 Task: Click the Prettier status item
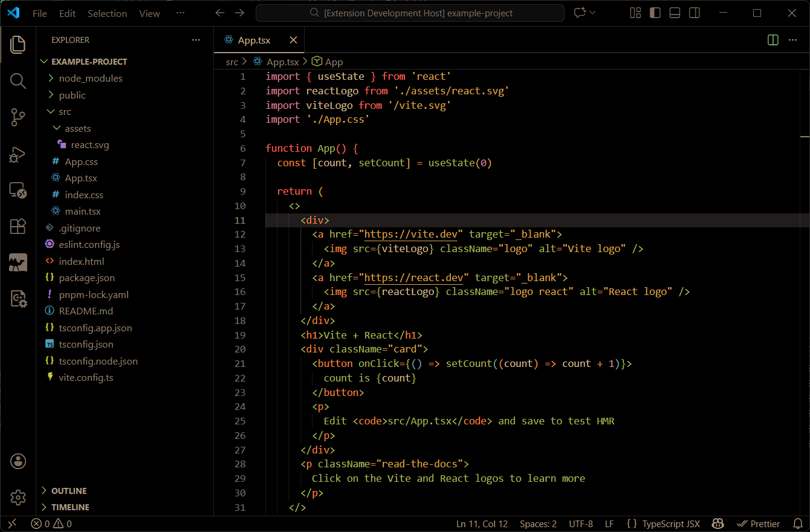click(758, 524)
